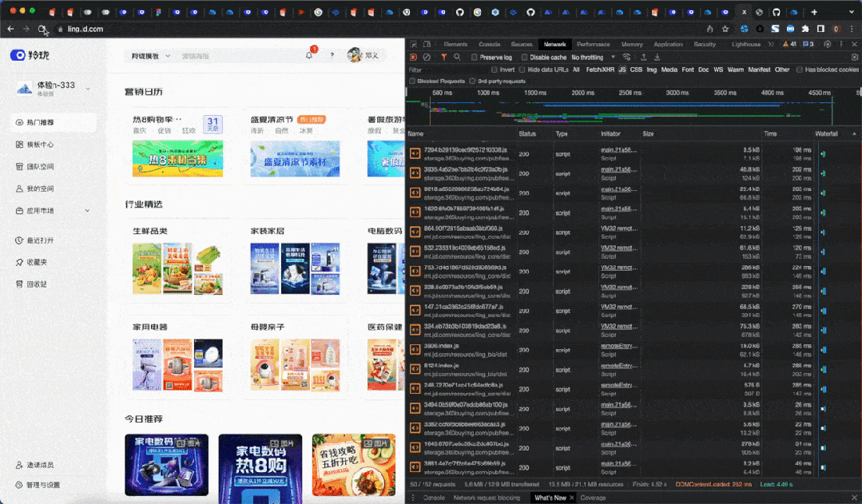Screen dimensions: 862x504
Task: Open the Lighthouse tab
Action: 746,45
